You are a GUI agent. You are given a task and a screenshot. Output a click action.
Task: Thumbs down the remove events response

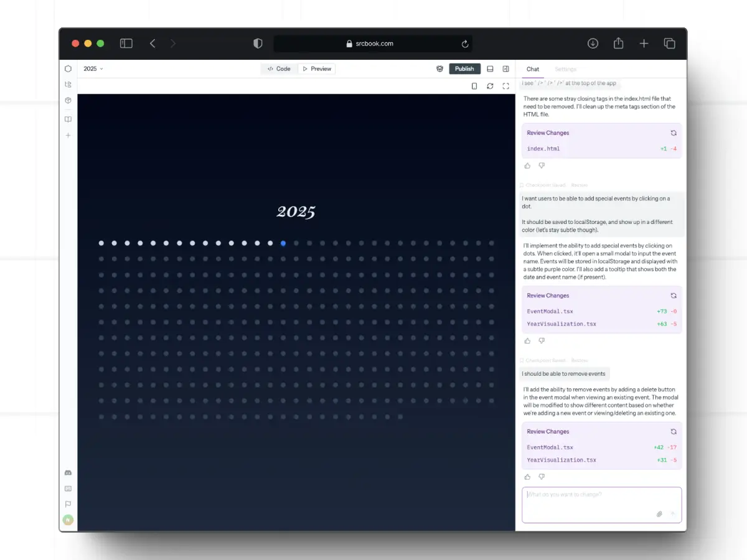tap(542, 477)
